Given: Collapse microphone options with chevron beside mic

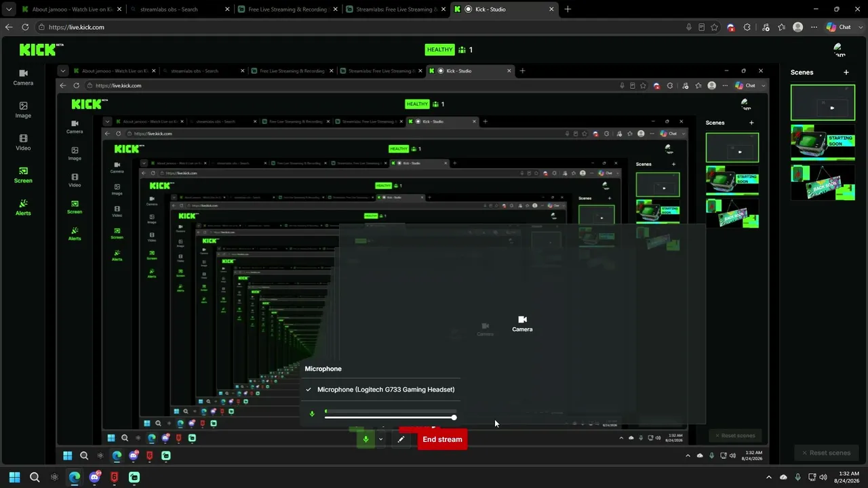Looking at the screenshot, I should 381,439.
